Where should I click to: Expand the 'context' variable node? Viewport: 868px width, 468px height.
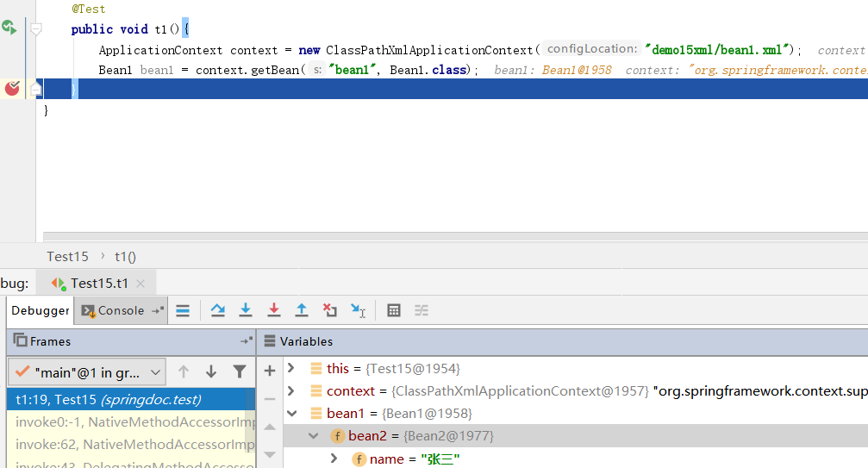(x=291, y=390)
